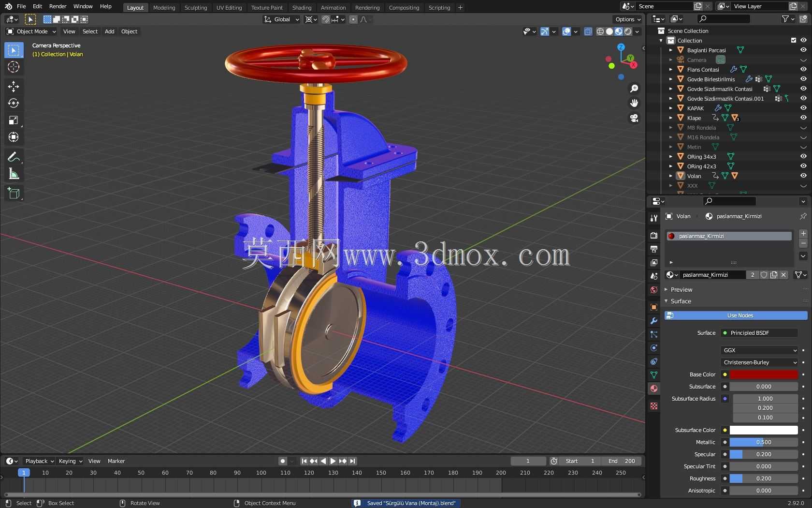This screenshot has height=508, width=812.
Task: Switch to the Animation workspace tab
Action: click(333, 8)
